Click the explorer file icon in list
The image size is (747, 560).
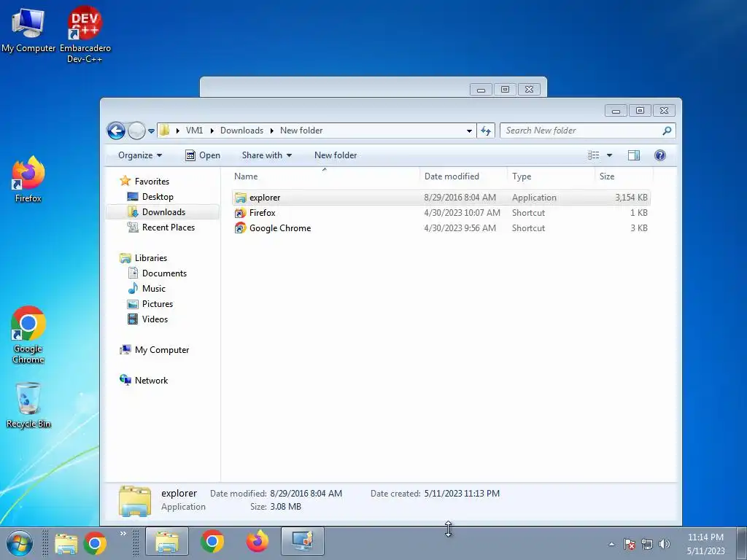coord(241,198)
